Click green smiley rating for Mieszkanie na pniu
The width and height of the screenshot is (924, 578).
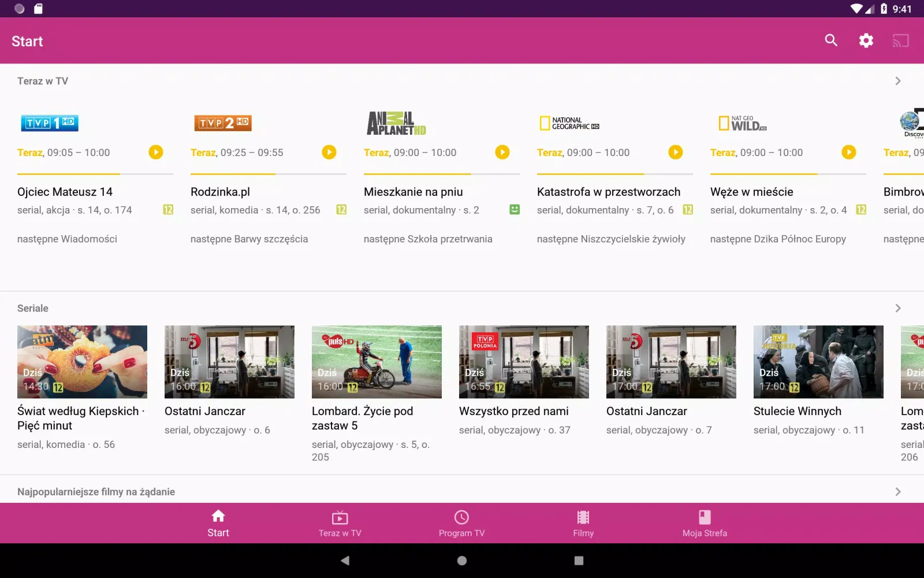pyautogui.click(x=515, y=209)
